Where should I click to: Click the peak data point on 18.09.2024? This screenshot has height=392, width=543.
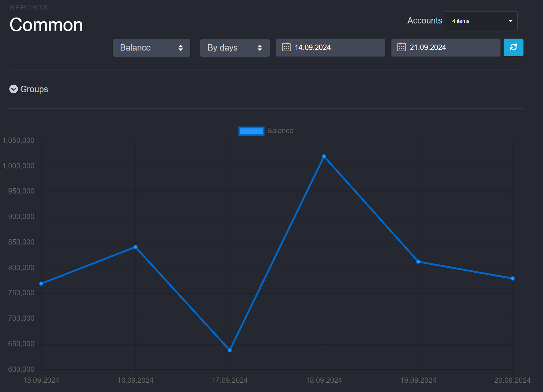[x=324, y=156]
